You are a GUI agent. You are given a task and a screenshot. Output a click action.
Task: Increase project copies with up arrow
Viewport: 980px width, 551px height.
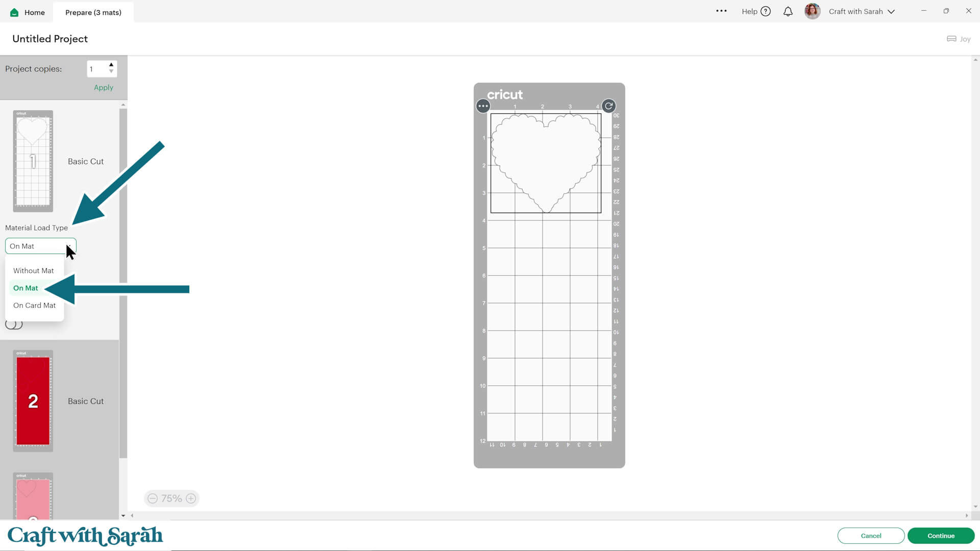(x=111, y=65)
